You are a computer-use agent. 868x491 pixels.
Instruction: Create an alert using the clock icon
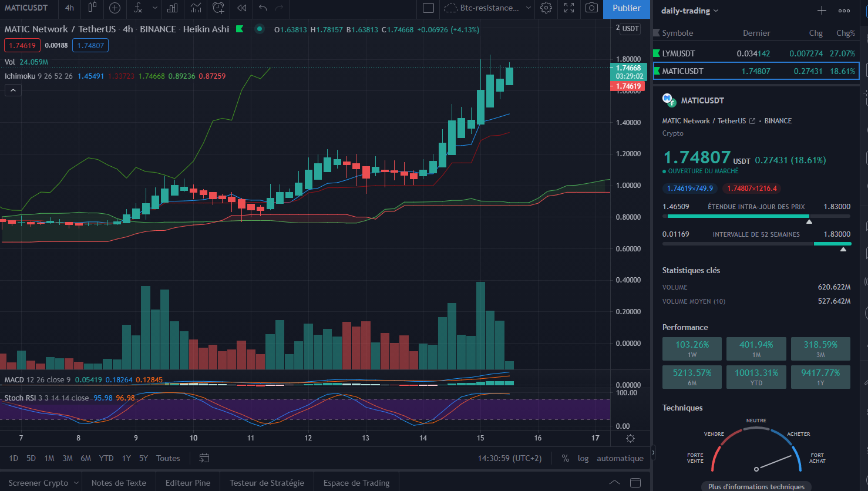(218, 8)
